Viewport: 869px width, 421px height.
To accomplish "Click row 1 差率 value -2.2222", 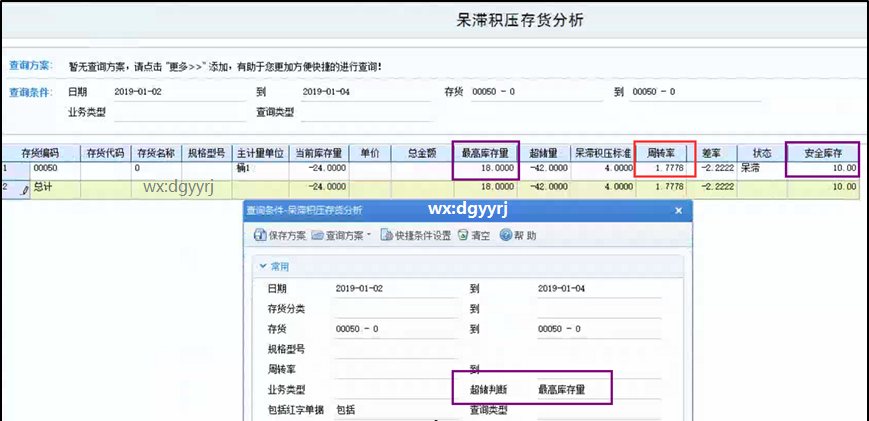I will point(720,168).
